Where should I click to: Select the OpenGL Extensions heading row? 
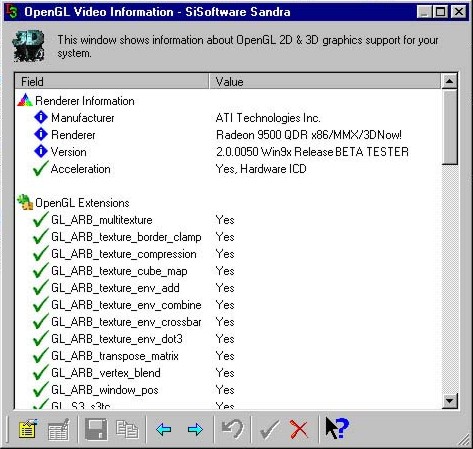pyautogui.click(x=82, y=203)
